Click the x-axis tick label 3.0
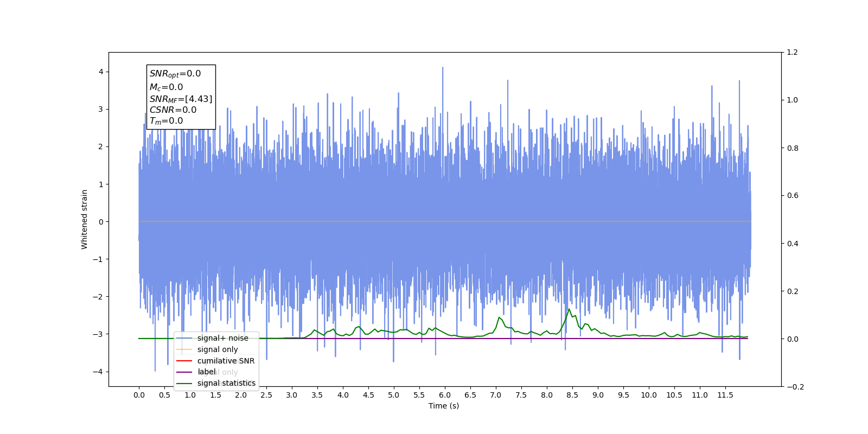This screenshot has width=868, height=434. pyautogui.click(x=292, y=395)
